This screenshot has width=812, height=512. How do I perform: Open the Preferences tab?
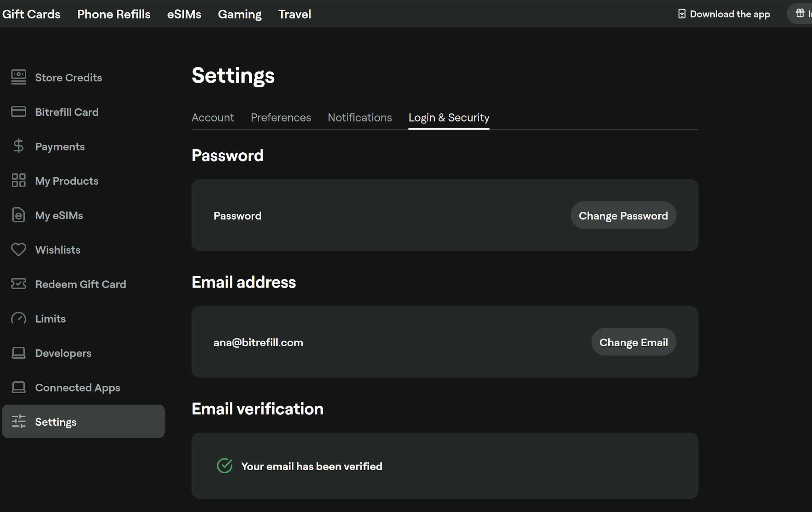(x=281, y=118)
